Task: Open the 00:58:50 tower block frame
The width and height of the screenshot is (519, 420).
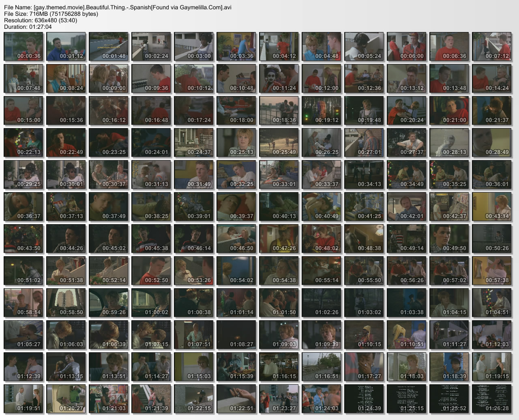Action: tap(66, 303)
